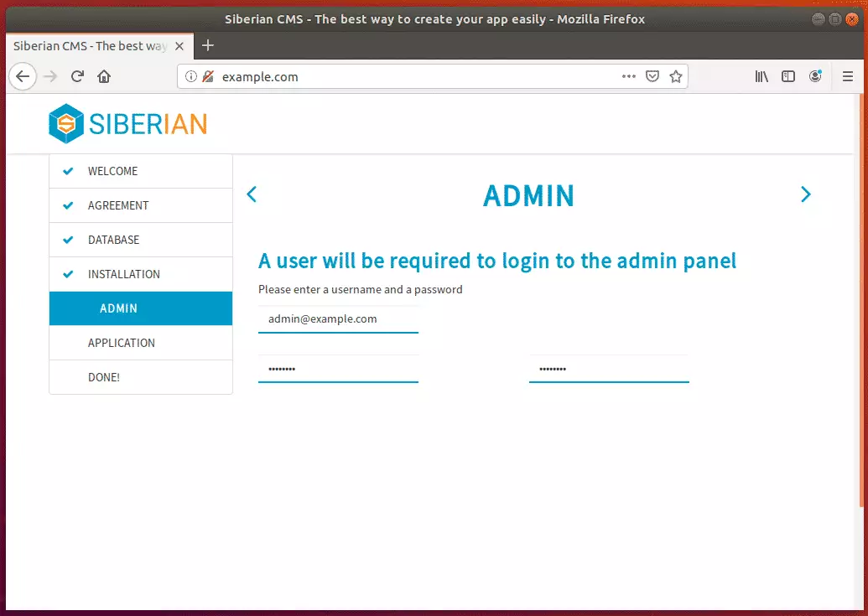Open the Welcome step in sidebar

click(141, 172)
